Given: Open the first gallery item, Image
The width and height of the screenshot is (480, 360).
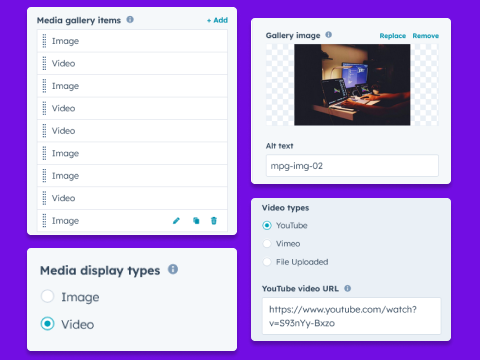Looking at the screenshot, I should 132,41.
